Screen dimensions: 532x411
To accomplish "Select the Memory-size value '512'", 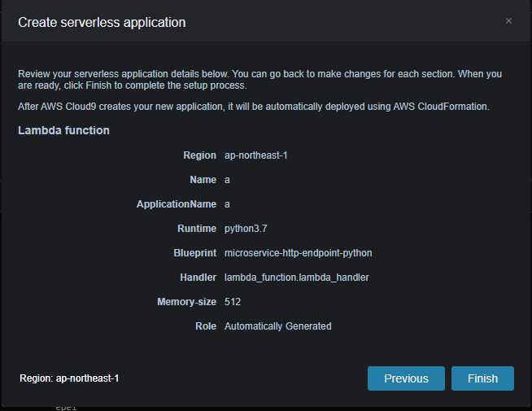I will click(233, 302).
